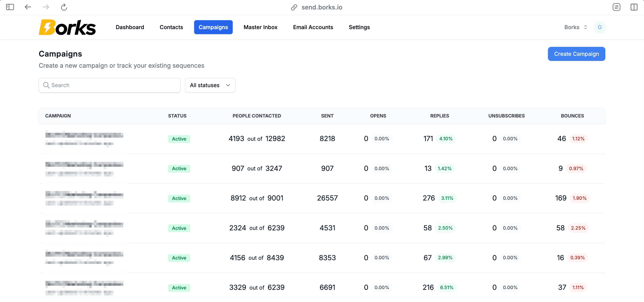The image size is (644, 302).
Task: Open the Master Inbox section
Action: [x=260, y=27]
